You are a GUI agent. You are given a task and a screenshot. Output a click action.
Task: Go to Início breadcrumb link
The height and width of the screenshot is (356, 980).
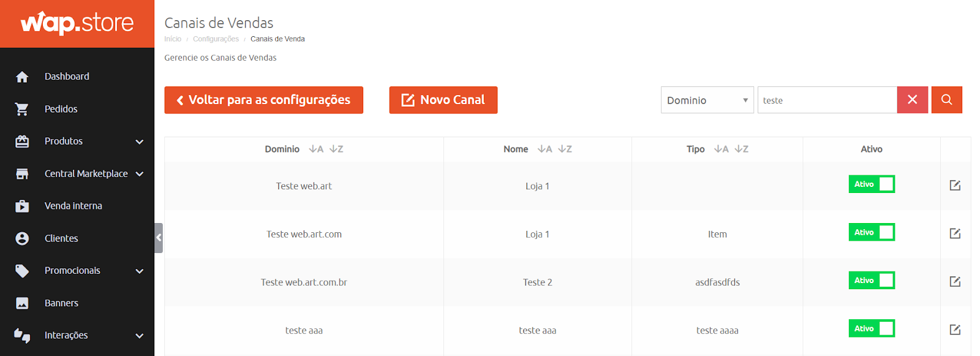[173, 39]
